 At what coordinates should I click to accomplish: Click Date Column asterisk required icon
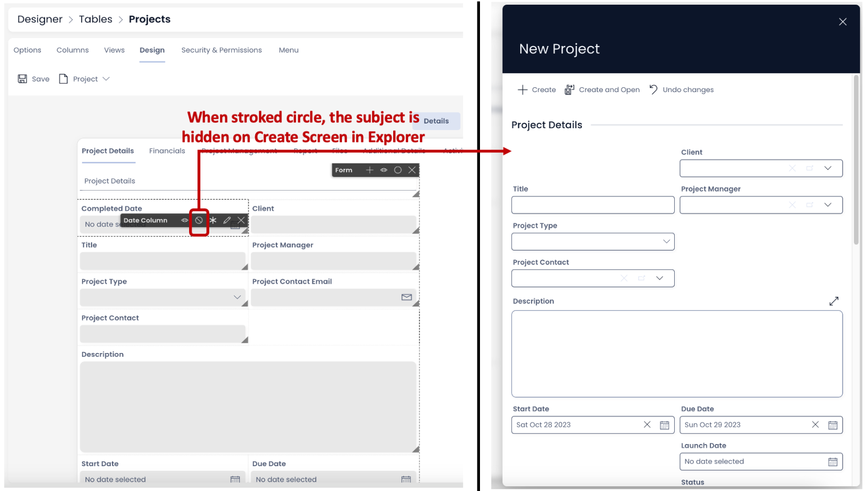click(x=213, y=220)
